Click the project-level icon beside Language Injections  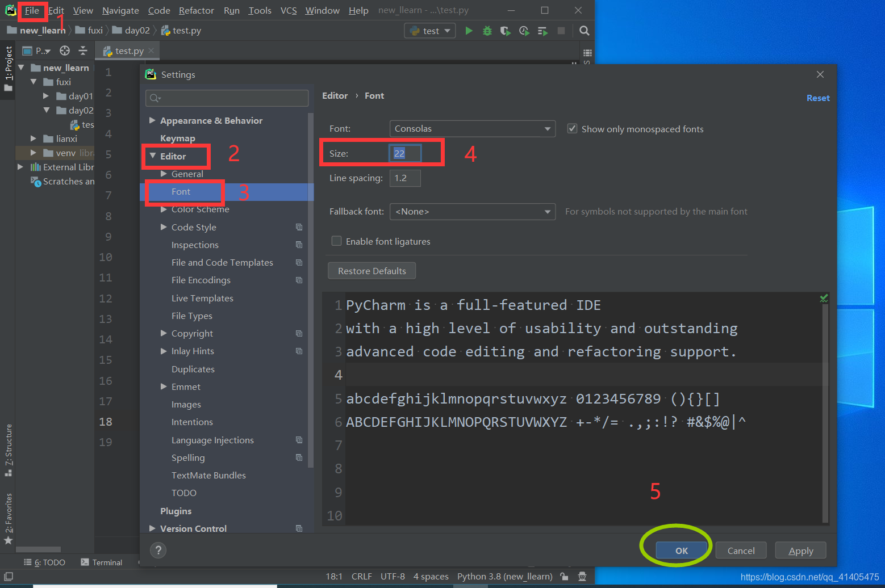click(299, 440)
